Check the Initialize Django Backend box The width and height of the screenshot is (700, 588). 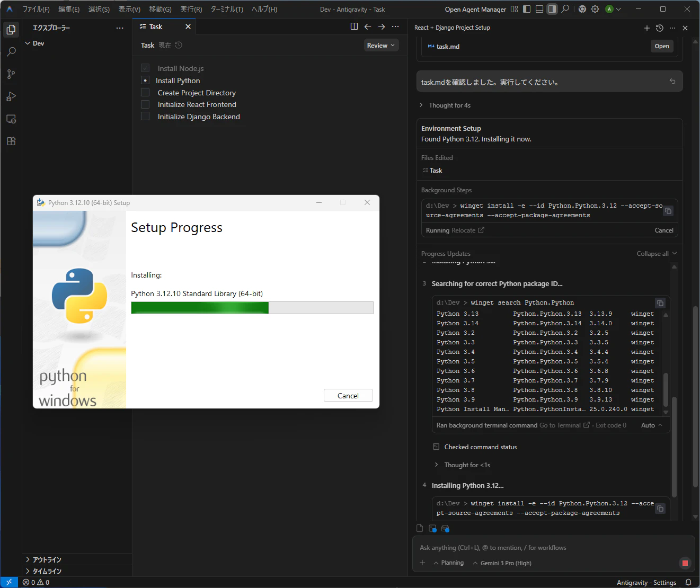pos(145,116)
